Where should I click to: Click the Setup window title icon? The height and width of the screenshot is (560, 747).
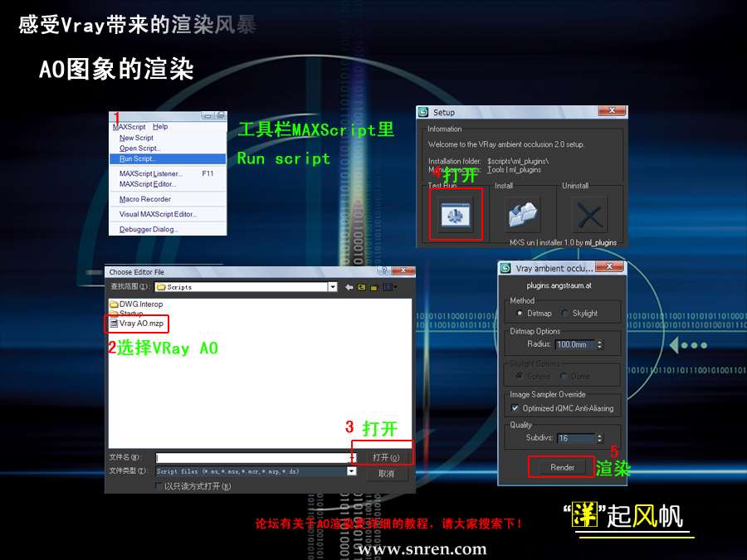[x=423, y=112]
